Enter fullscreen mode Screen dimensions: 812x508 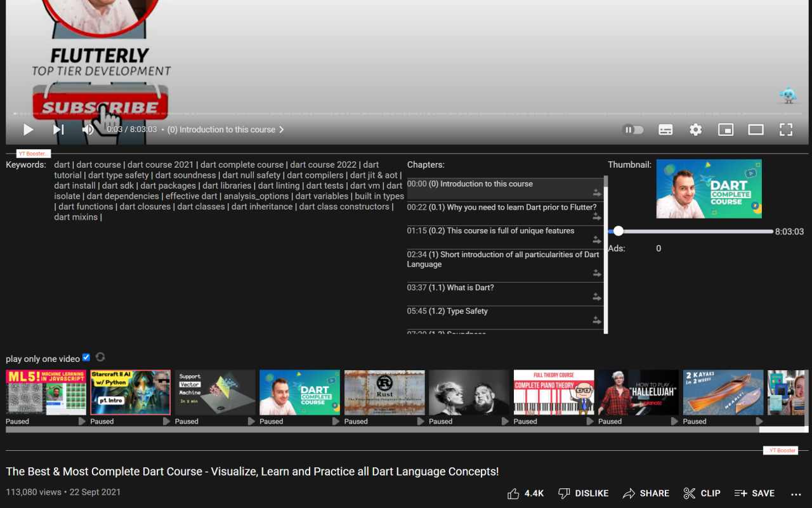tap(785, 130)
